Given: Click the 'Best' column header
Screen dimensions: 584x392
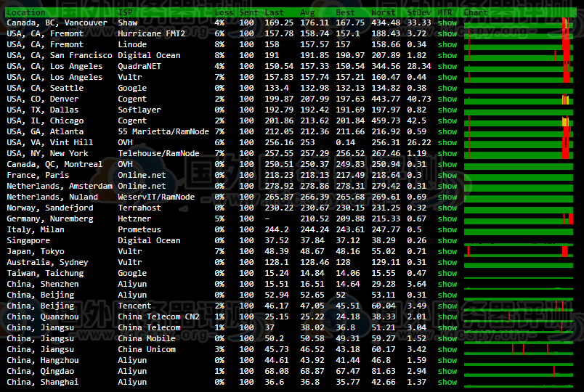Looking at the screenshot, I should 345,12.
